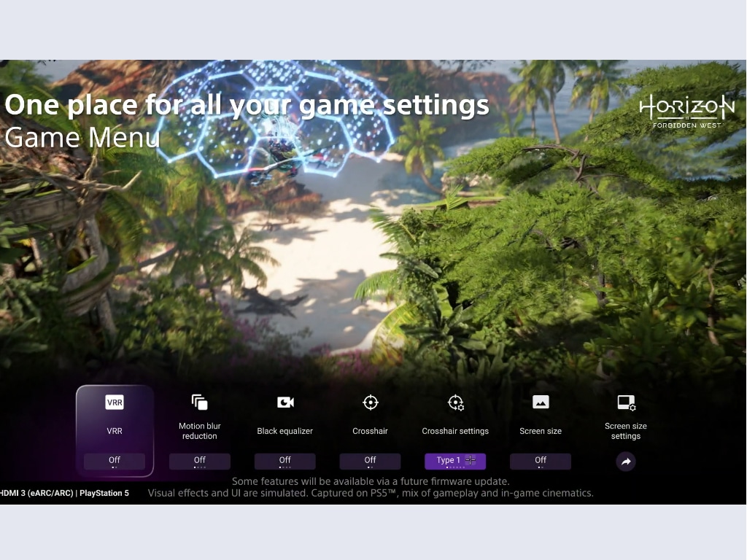Open the Screen size settings icon
Viewport: 747px width, 560px height.
click(626, 402)
